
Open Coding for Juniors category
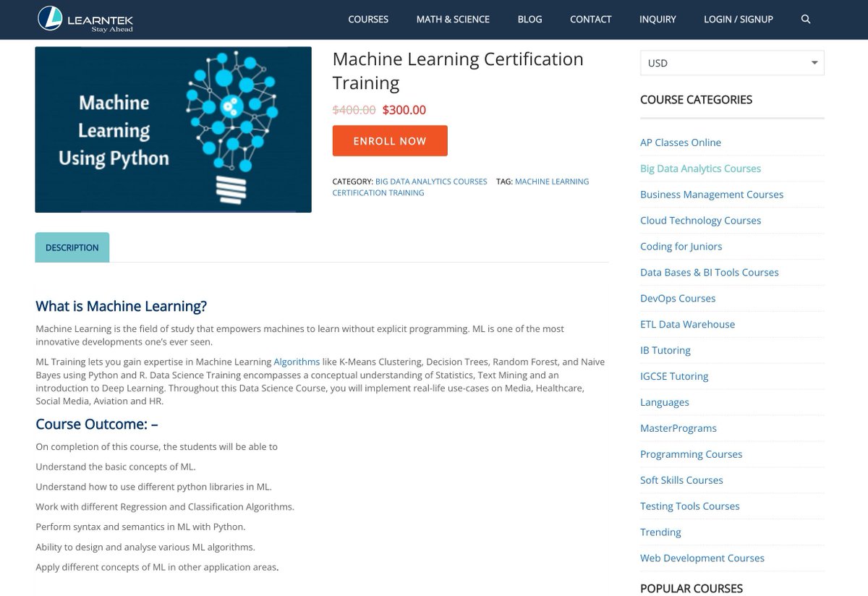[x=681, y=247]
